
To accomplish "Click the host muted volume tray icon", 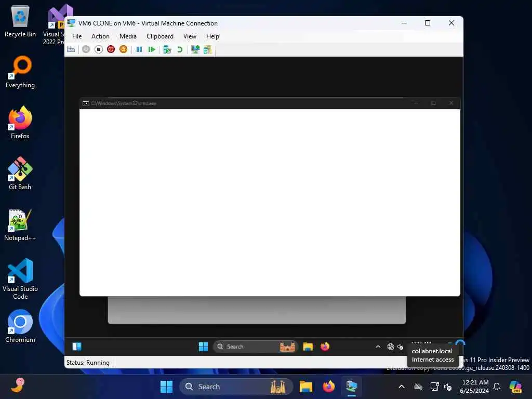I will tap(448, 387).
